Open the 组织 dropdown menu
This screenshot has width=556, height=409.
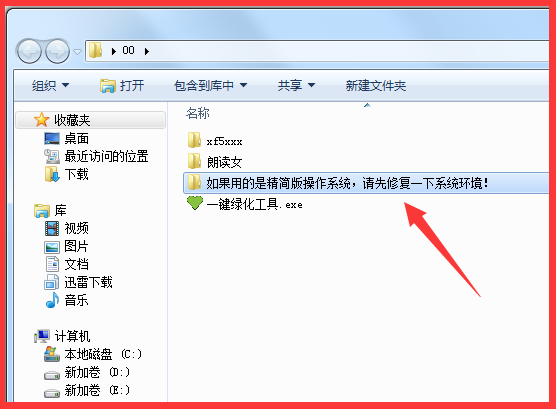pyautogui.click(x=50, y=85)
